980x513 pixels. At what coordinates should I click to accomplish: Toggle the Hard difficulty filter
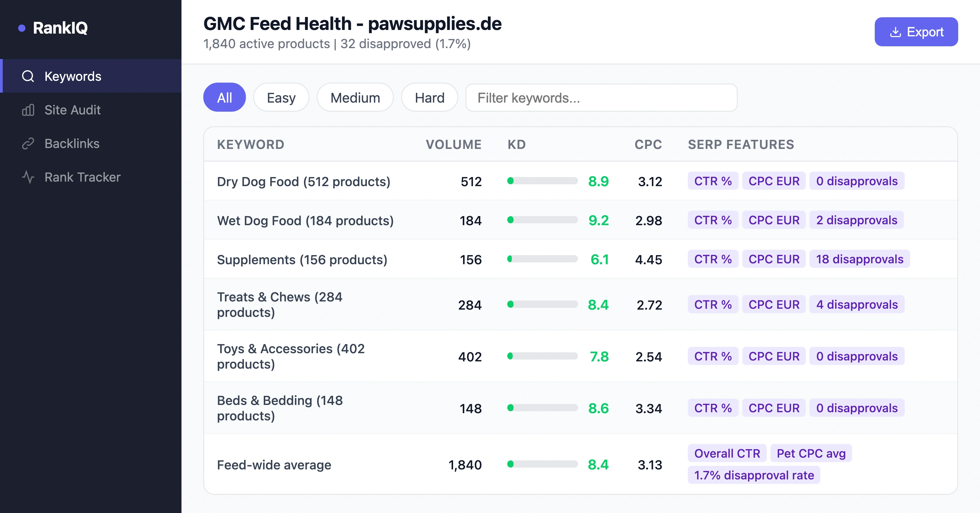tap(429, 97)
